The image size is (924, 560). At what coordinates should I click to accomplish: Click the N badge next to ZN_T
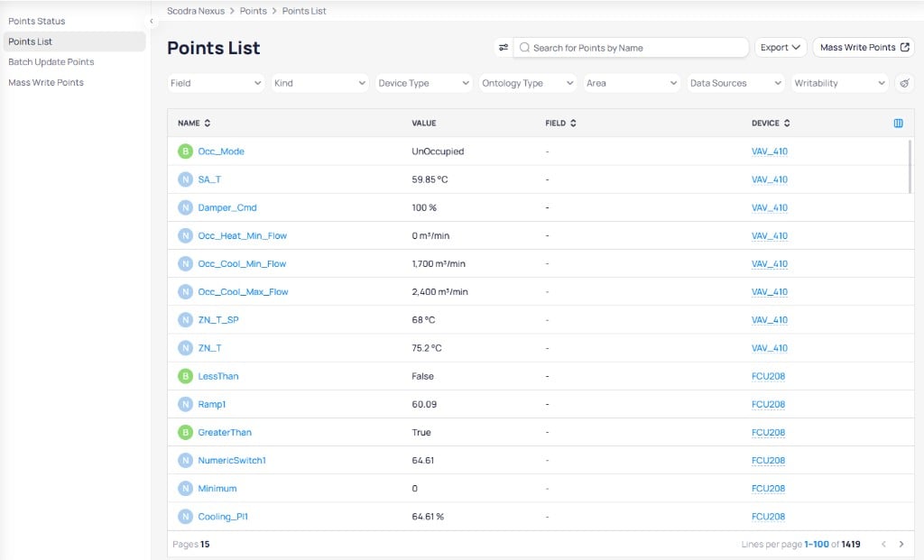pos(186,348)
